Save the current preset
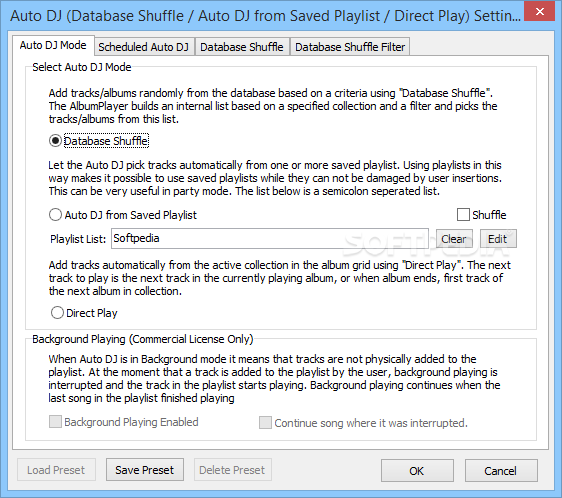 (x=145, y=470)
